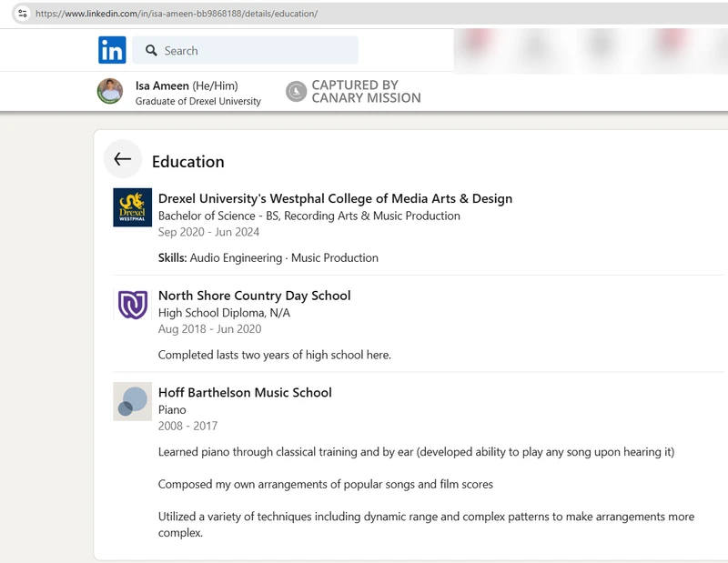
Task: Open North Shore Country Day School link
Action: pyautogui.click(x=255, y=296)
